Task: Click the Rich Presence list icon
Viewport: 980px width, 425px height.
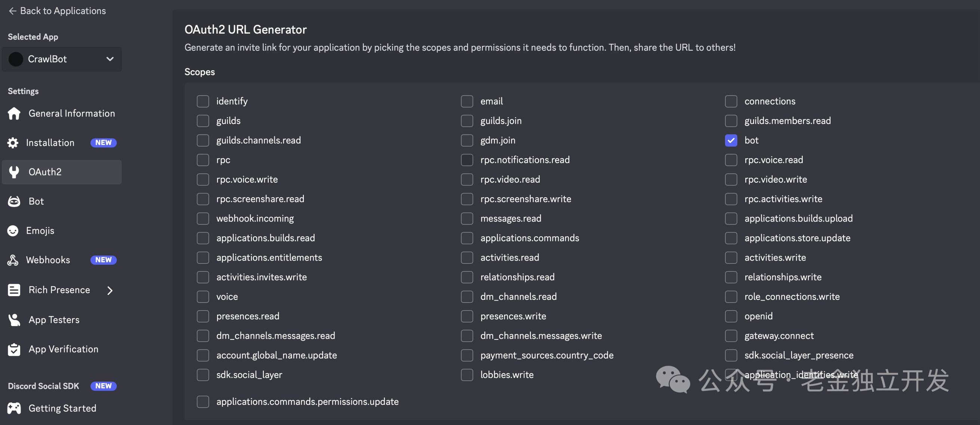Action: [x=14, y=290]
